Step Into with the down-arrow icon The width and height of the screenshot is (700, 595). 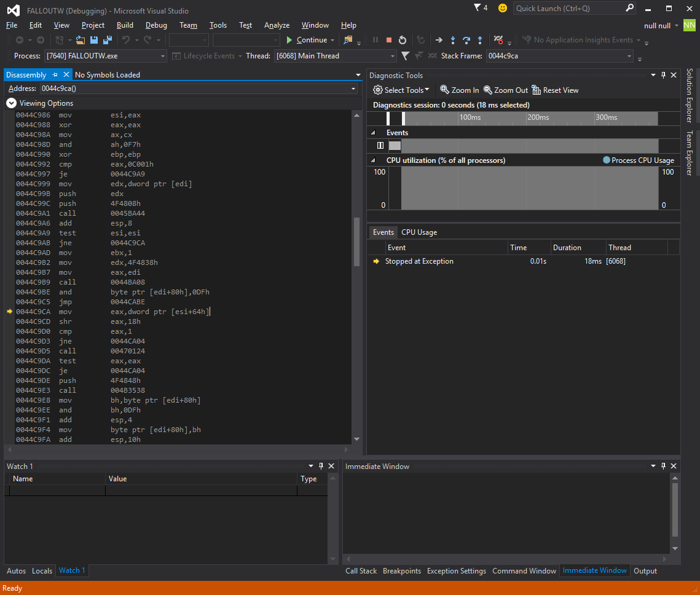click(453, 40)
